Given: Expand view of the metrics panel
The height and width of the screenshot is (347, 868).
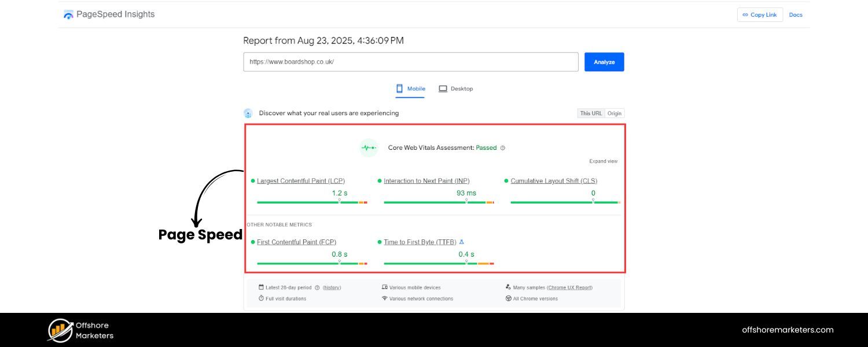Looking at the screenshot, I should point(604,161).
